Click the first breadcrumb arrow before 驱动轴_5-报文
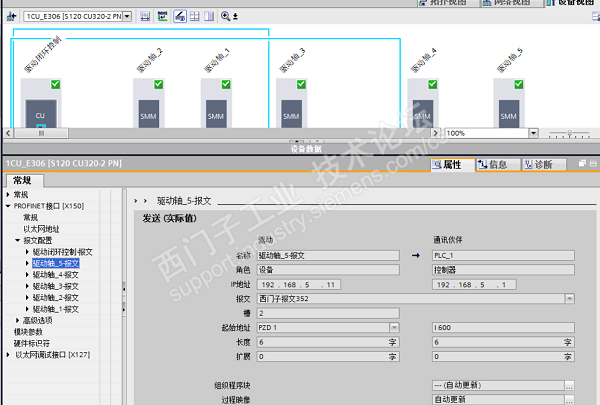 click(x=135, y=201)
